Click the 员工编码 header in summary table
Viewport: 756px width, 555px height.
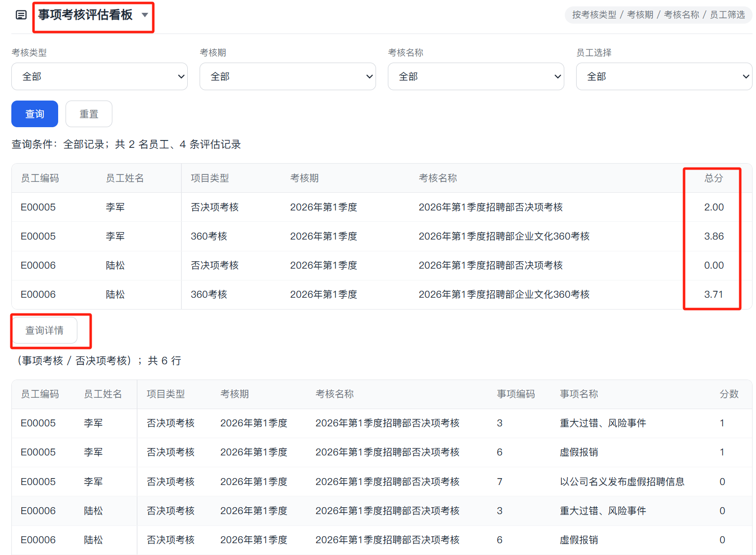pos(40,178)
